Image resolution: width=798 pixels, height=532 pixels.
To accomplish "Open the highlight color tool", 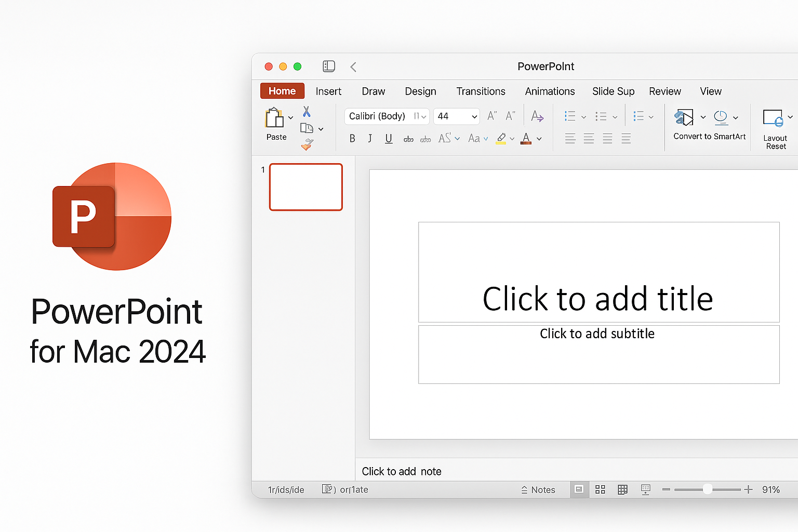I will [501, 138].
